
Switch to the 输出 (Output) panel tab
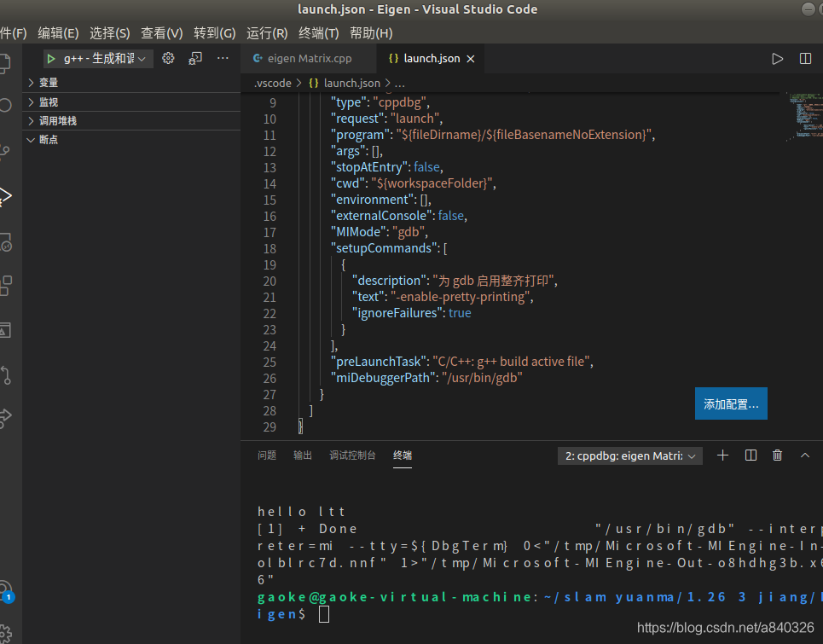(303, 455)
